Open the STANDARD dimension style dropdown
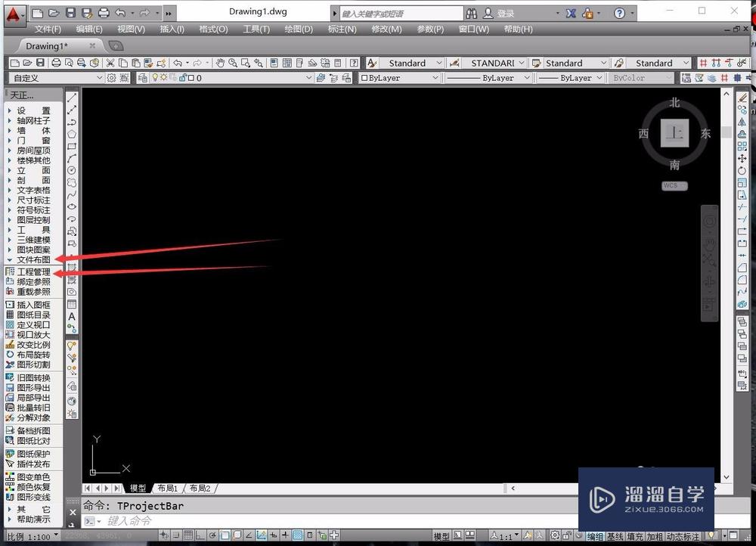 coord(494,64)
